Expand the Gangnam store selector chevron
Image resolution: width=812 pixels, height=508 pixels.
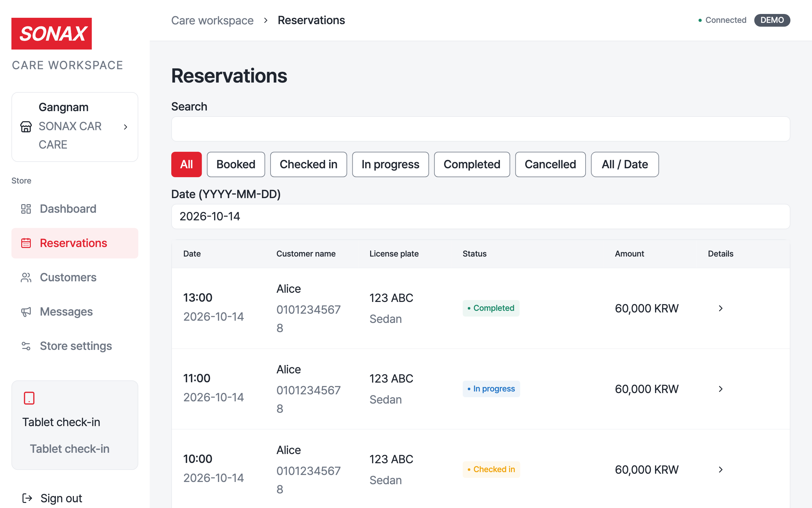point(126,127)
